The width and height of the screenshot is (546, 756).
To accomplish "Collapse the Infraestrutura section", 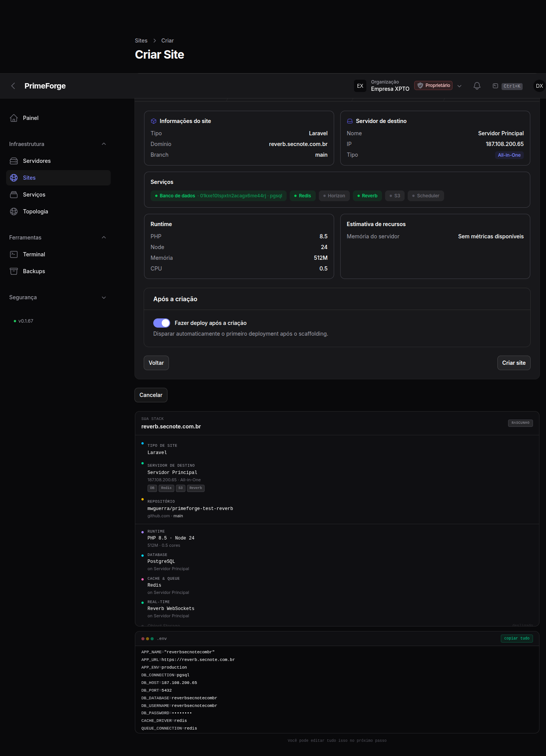I will point(104,144).
